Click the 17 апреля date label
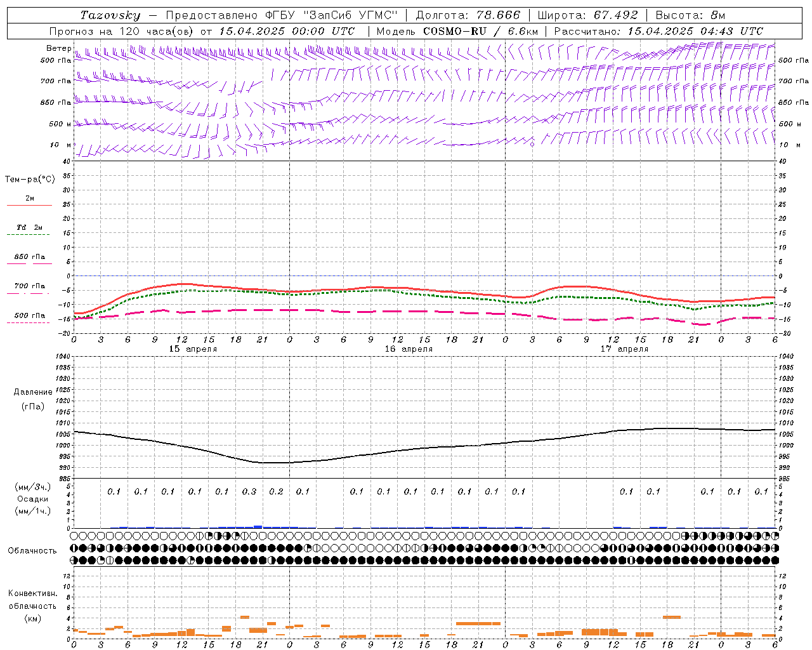The height and width of the screenshot is (650, 812). click(x=624, y=349)
